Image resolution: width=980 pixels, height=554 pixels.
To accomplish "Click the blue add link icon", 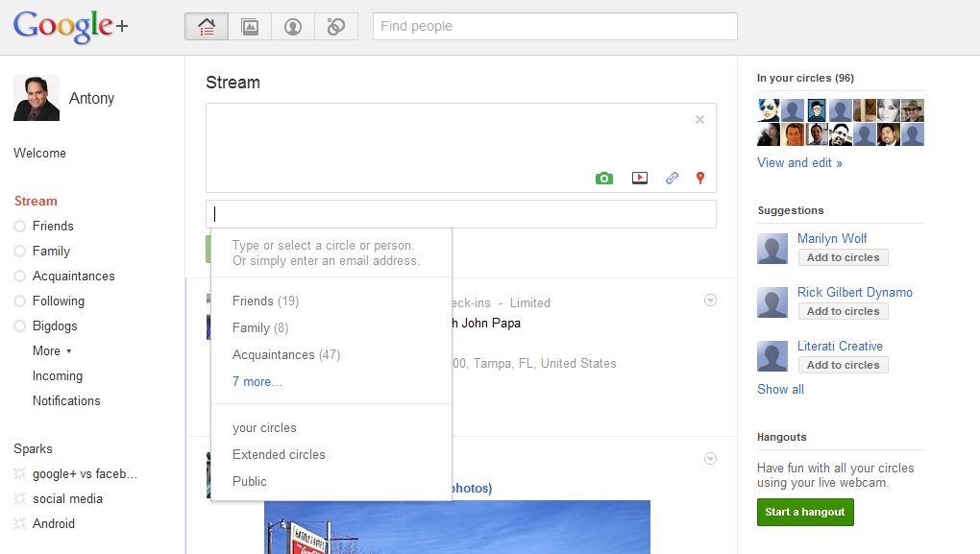I will (x=672, y=178).
